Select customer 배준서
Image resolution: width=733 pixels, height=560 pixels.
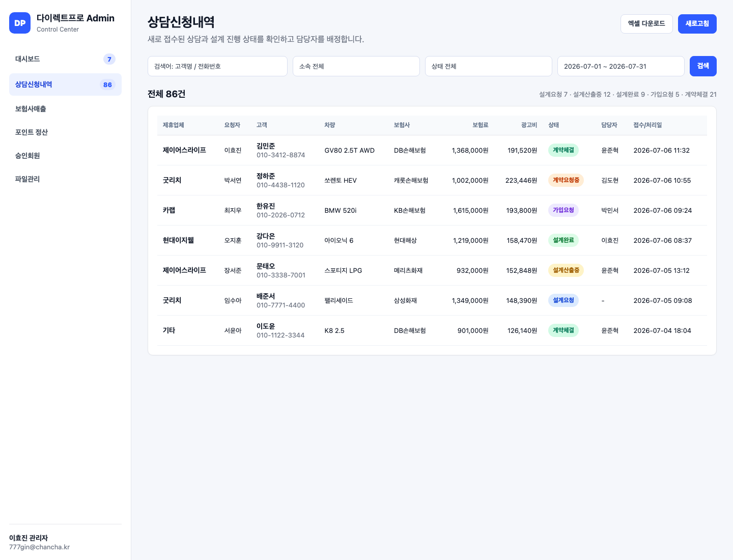point(266,296)
